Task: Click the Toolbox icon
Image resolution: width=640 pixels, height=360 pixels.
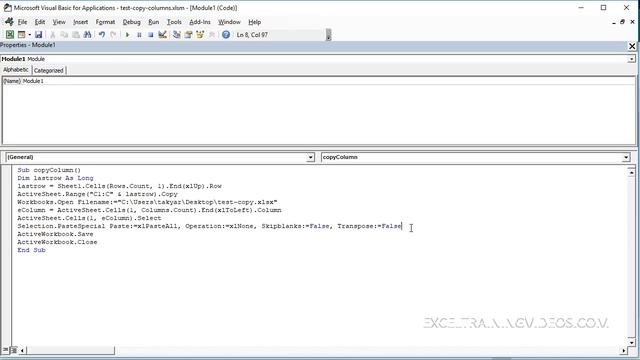Action: pos(211,35)
